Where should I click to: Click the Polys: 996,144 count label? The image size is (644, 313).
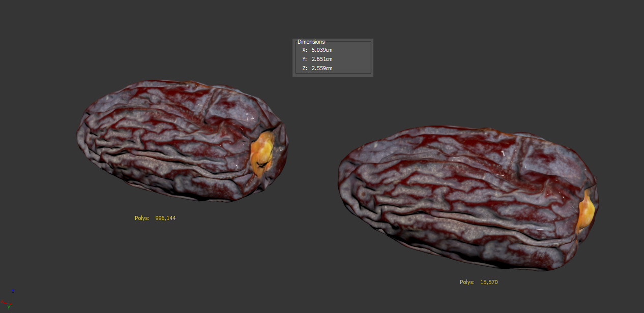(155, 217)
